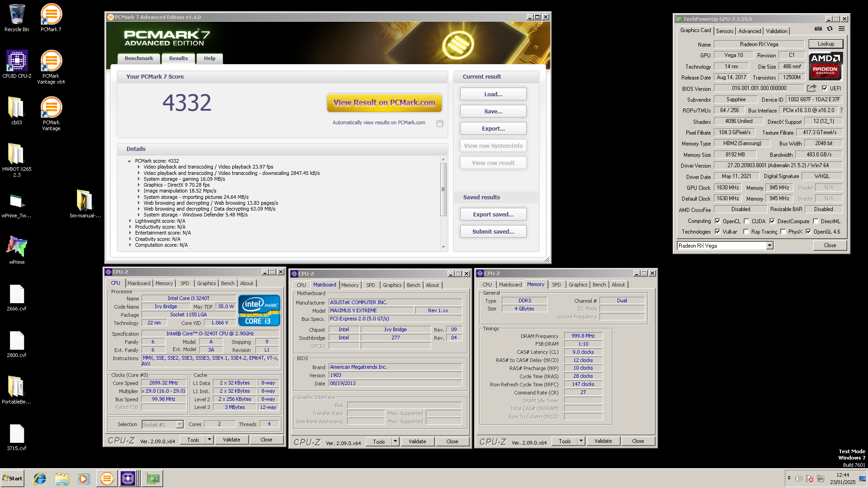Open the SPD tab in CPU-Z Memory window
Screen dimensions: 868x488
[557, 285]
